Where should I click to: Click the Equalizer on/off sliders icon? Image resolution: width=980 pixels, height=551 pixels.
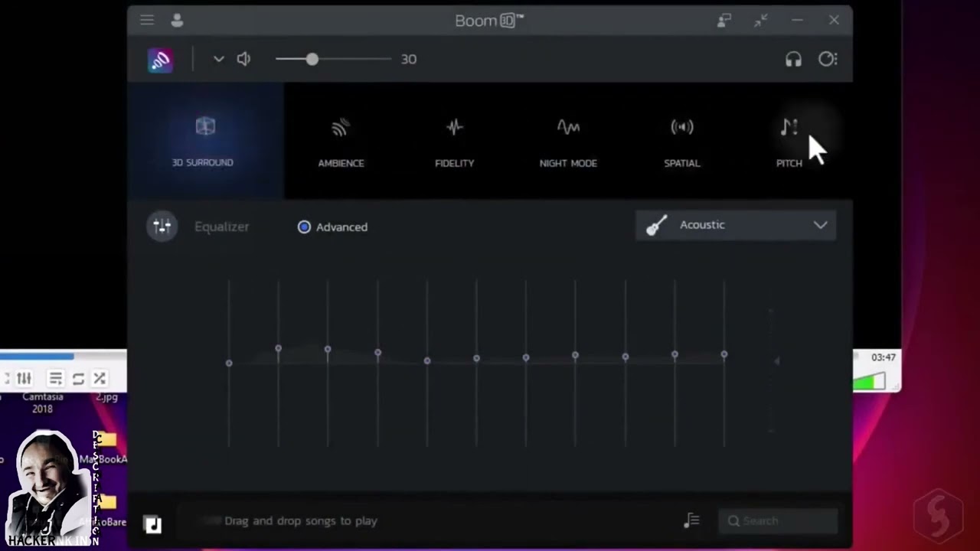pyautogui.click(x=162, y=227)
